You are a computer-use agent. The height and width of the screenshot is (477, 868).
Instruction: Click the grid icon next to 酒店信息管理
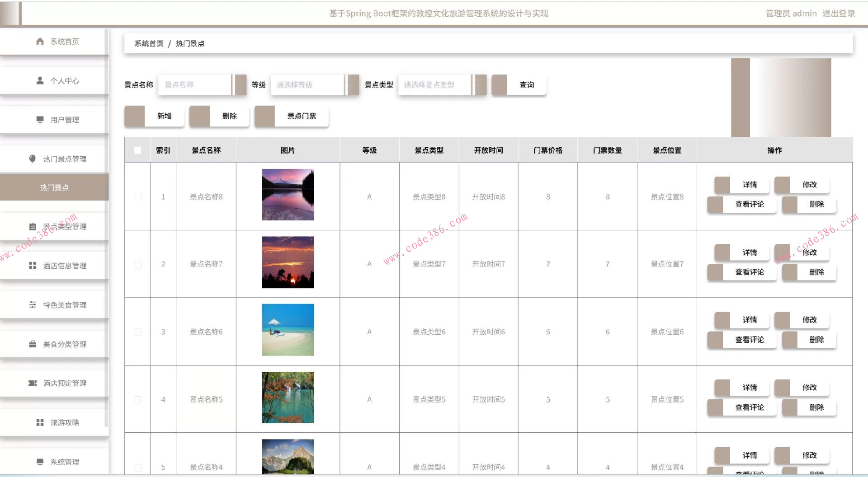click(x=32, y=265)
